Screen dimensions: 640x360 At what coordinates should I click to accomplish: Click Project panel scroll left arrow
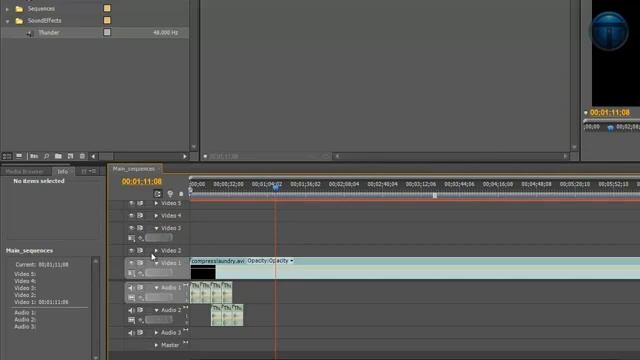[93, 156]
